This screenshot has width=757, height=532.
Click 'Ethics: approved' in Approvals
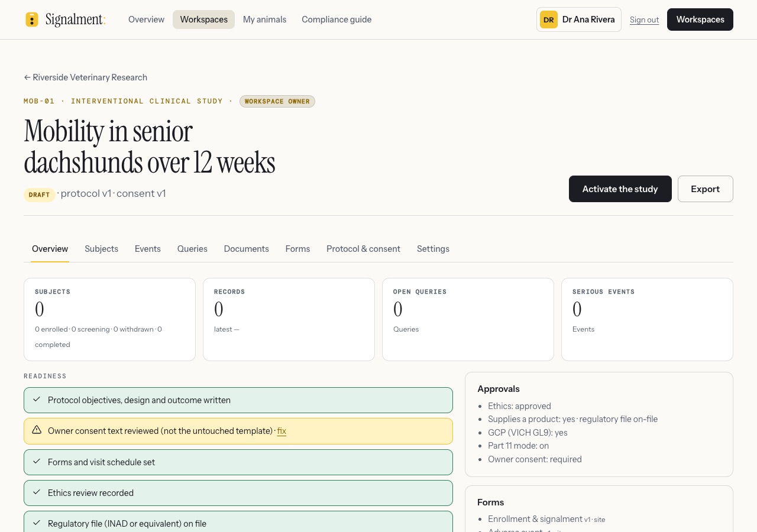click(519, 406)
